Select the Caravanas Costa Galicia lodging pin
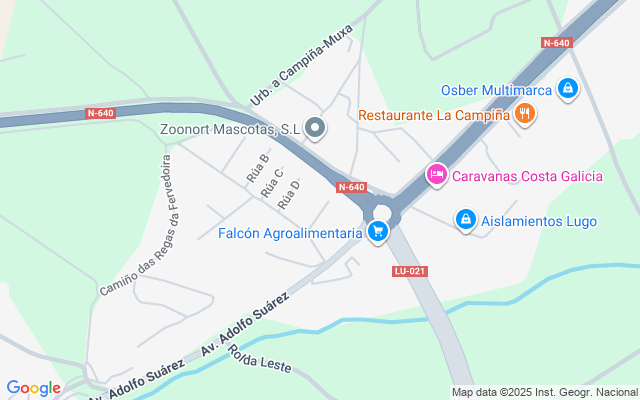The image size is (640, 400). click(437, 175)
